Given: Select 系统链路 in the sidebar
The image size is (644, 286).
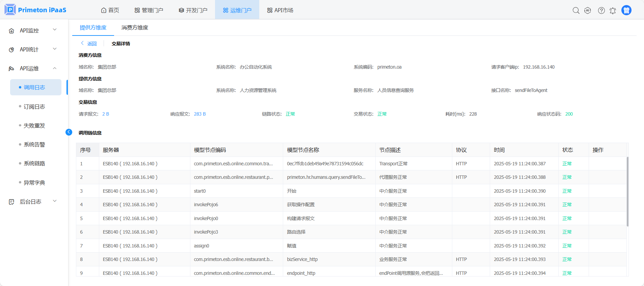Looking at the screenshot, I should (34, 164).
